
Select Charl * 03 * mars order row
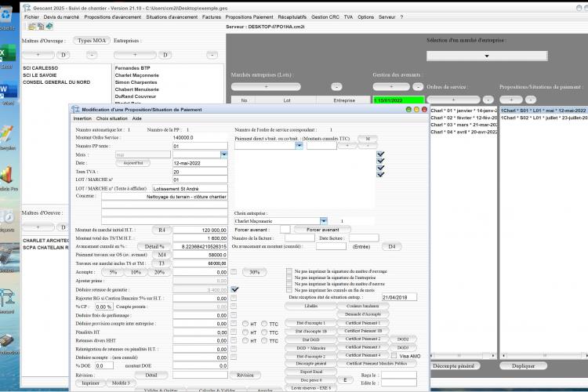[463, 125]
